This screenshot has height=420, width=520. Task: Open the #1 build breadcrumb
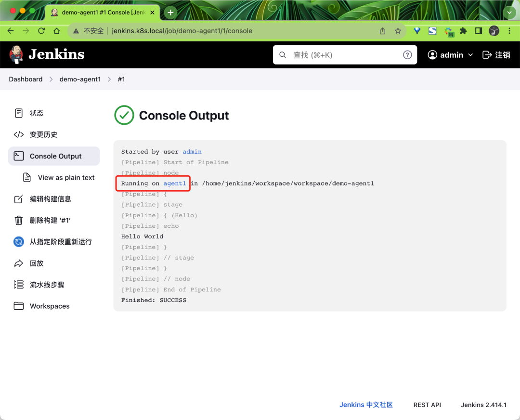(x=121, y=79)
